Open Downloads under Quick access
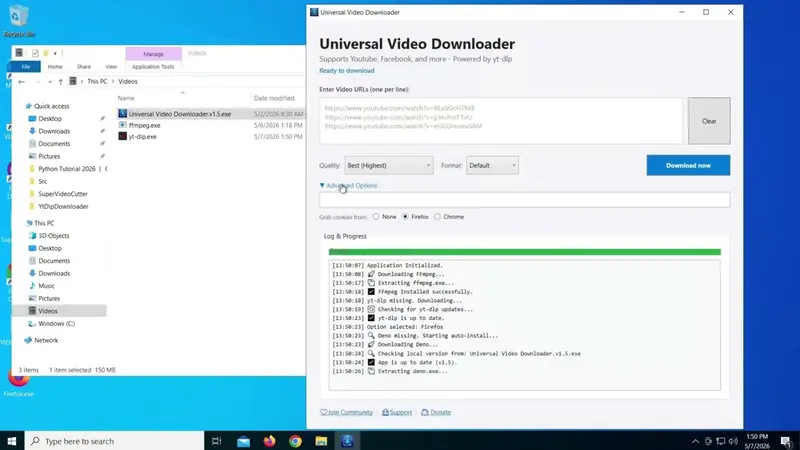The width and height of the screenshot is (800, 450). [54, 131]
